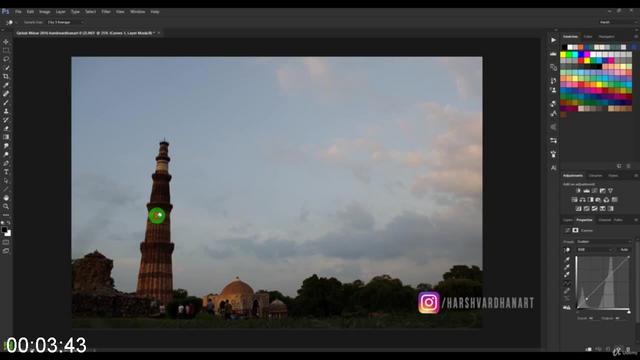Open the Sample Size dropdown
Image resolution: width=640 pixels, height=360 pixels.
pos(65,22)
